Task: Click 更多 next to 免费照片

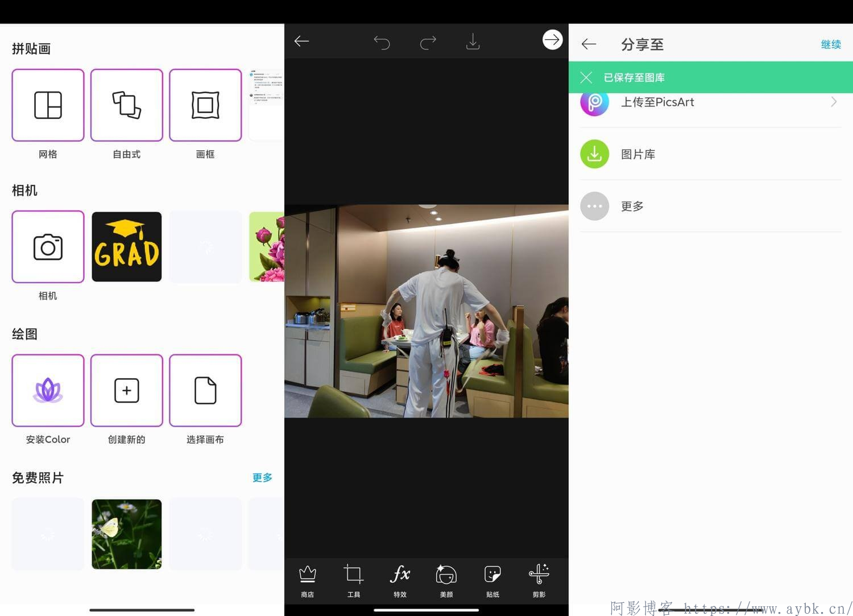Action: pos(262,477)
